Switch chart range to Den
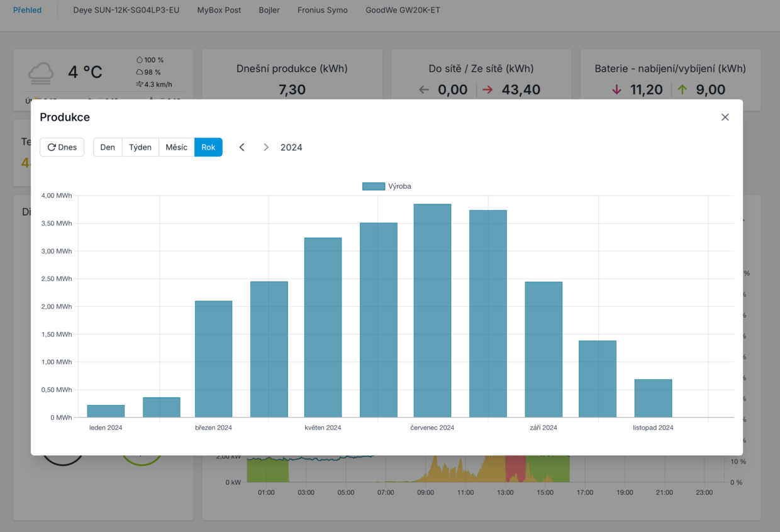780x532 pixels. 108,147
